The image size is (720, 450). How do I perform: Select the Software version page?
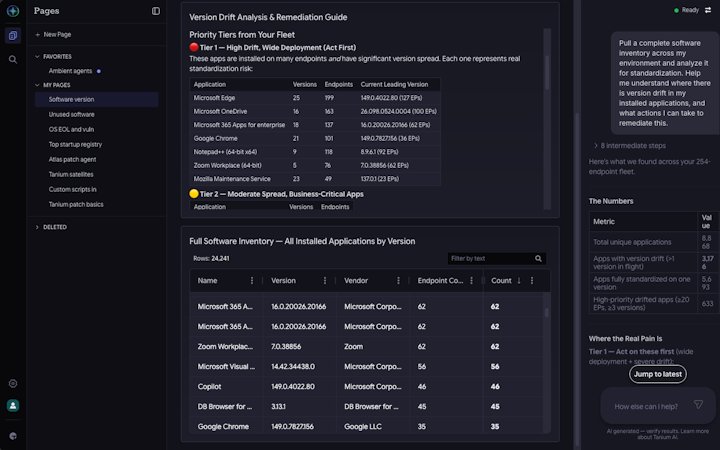point(97,100)
